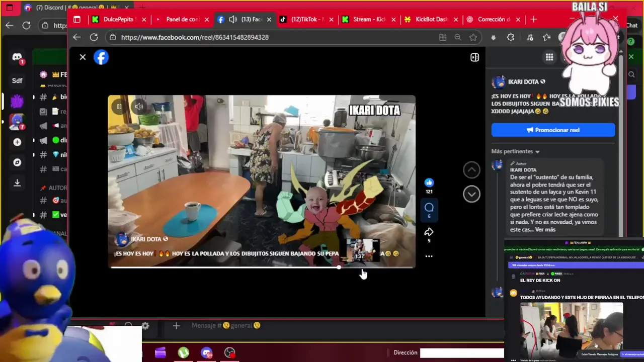The height and width of the screenshot is (362, 644).
Task: Mute the Facebook tab with its speaker icon
Action: point(233,20)
